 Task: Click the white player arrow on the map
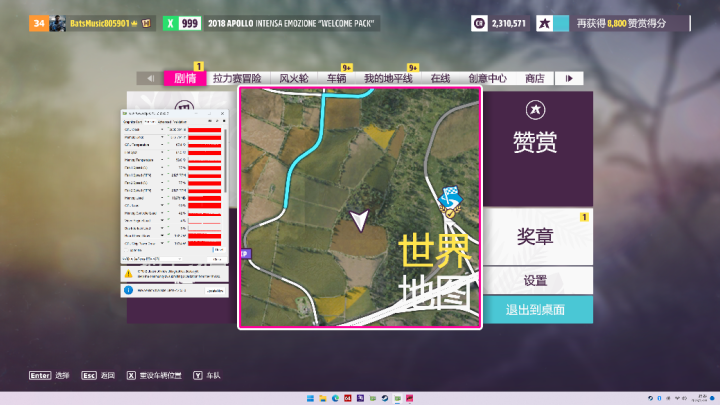(x=359, y=220)
